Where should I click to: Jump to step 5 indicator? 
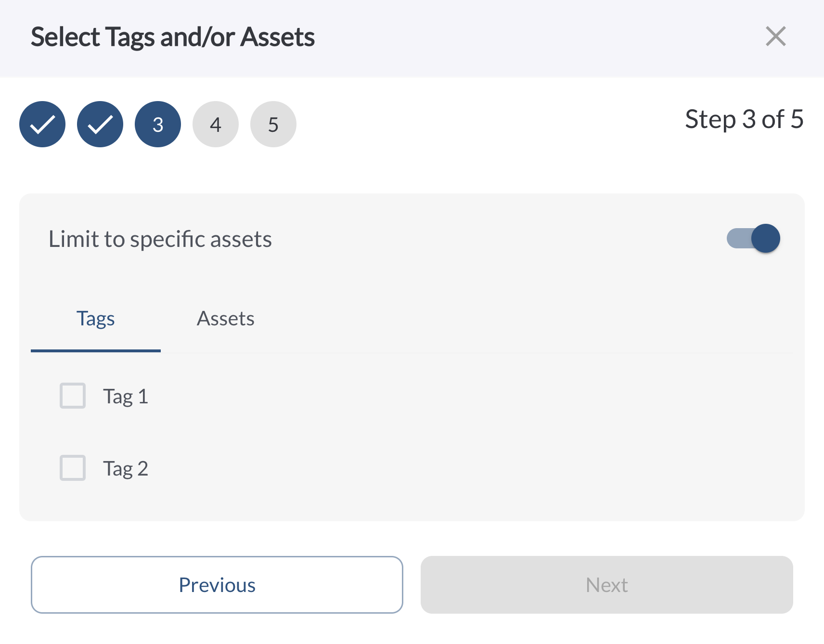pos(273,124)
